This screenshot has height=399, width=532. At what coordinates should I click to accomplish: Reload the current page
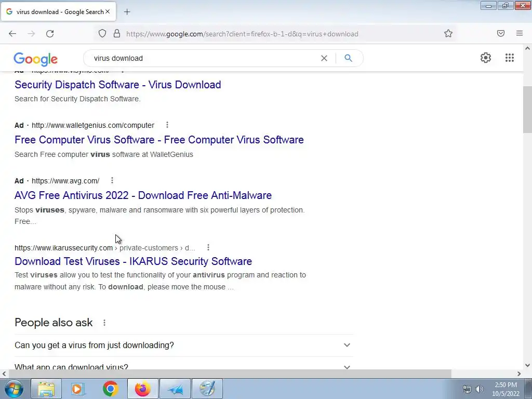[50, 34]
